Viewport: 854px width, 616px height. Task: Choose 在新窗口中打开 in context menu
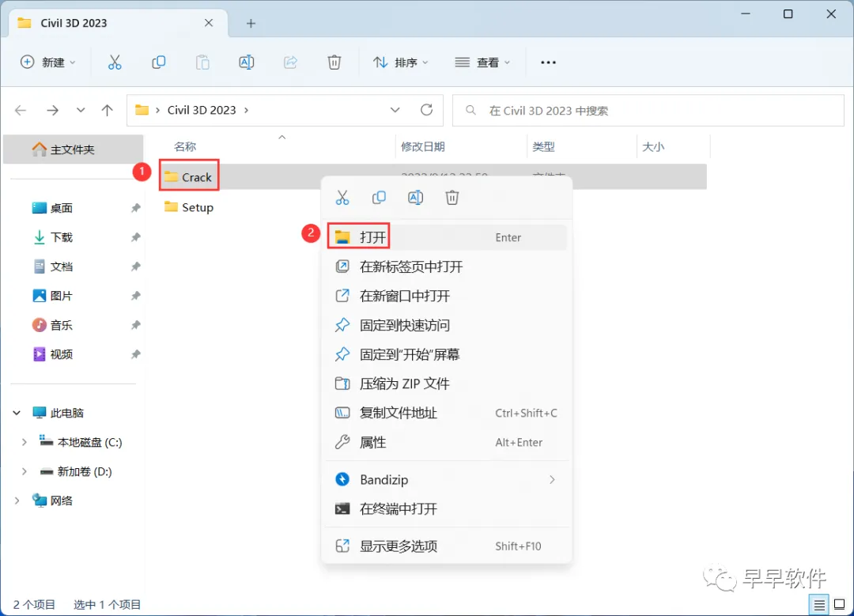click(x=447, y=296)
